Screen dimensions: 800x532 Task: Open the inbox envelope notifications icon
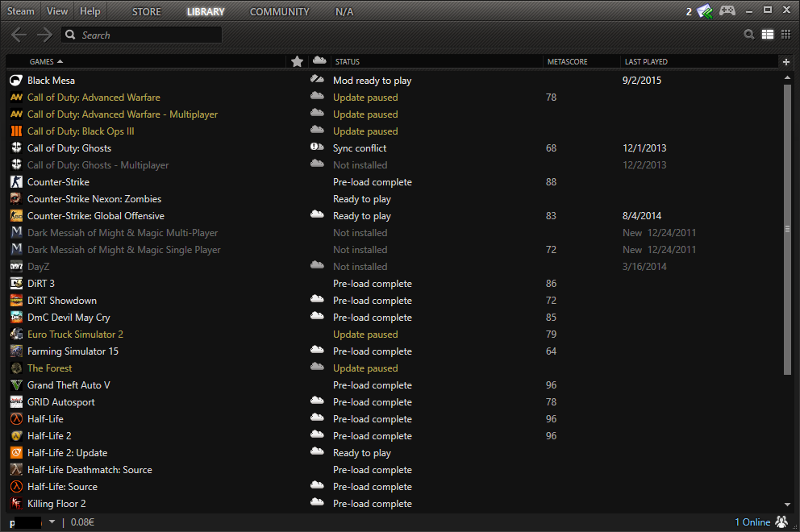point(705,11)
